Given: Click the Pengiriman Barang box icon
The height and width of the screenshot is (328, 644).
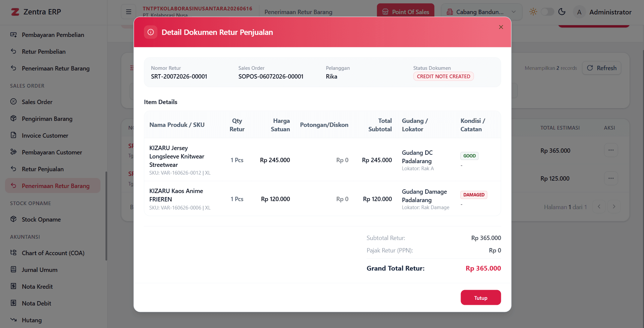Looking at the screenshot, I should click(x=13, y=119).
